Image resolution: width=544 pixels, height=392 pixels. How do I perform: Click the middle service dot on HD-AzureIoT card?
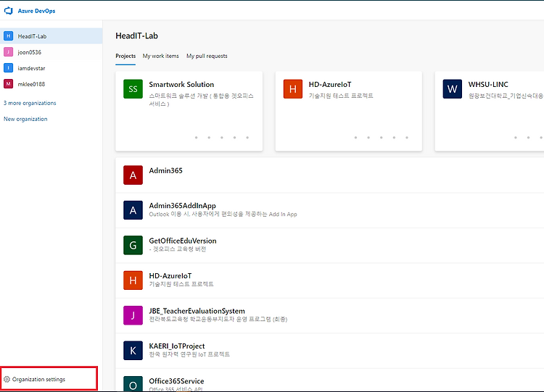[382, 138]
